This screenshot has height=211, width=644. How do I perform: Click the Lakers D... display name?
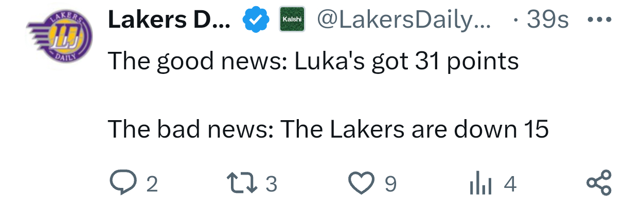(x=169, y=21)
